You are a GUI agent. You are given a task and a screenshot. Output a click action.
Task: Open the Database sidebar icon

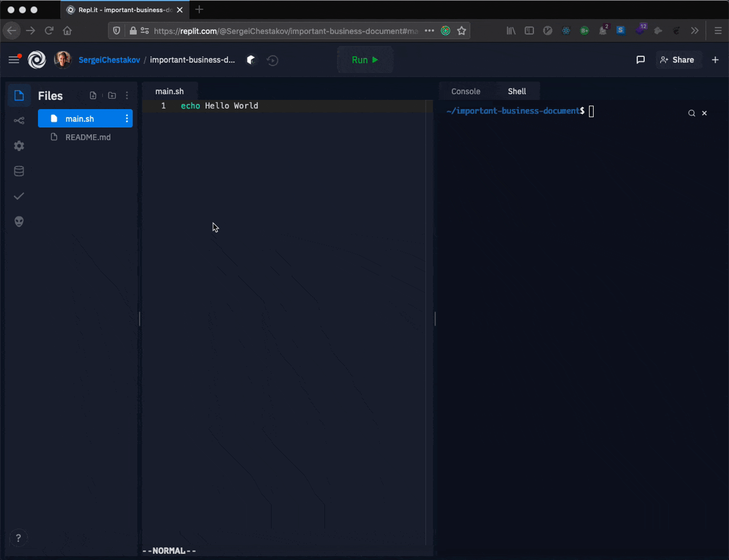19,171
